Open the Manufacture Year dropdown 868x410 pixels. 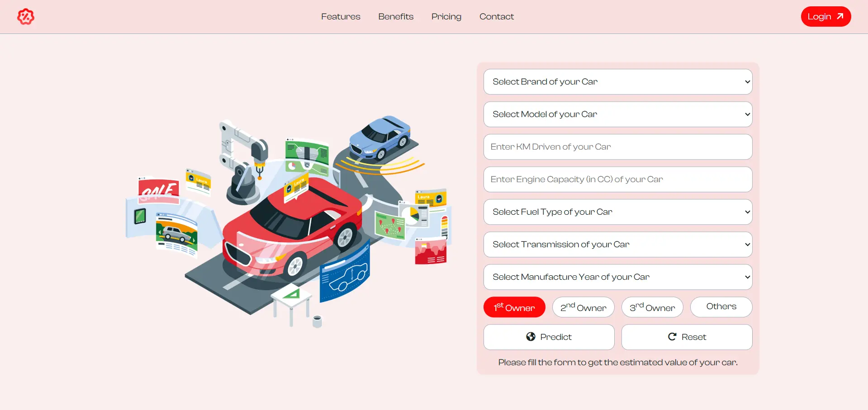[618, 277]
